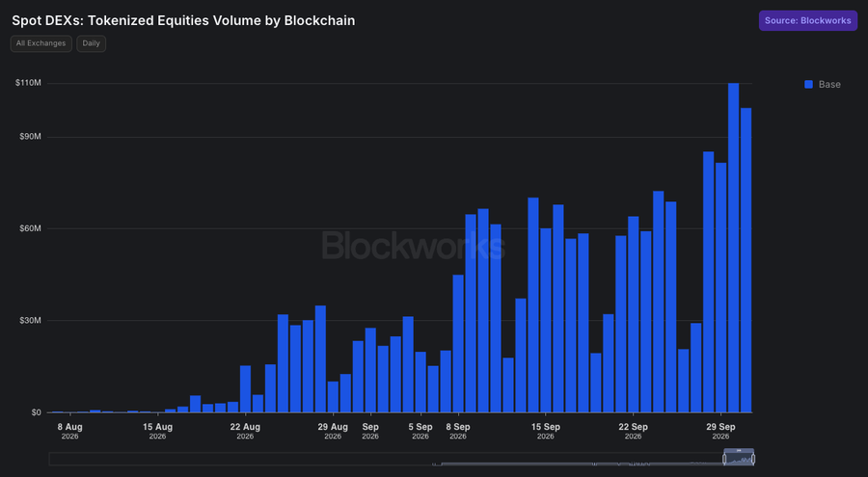Open the All Exchanges filter
868x477 pixels.
click(x=41, y=43)
